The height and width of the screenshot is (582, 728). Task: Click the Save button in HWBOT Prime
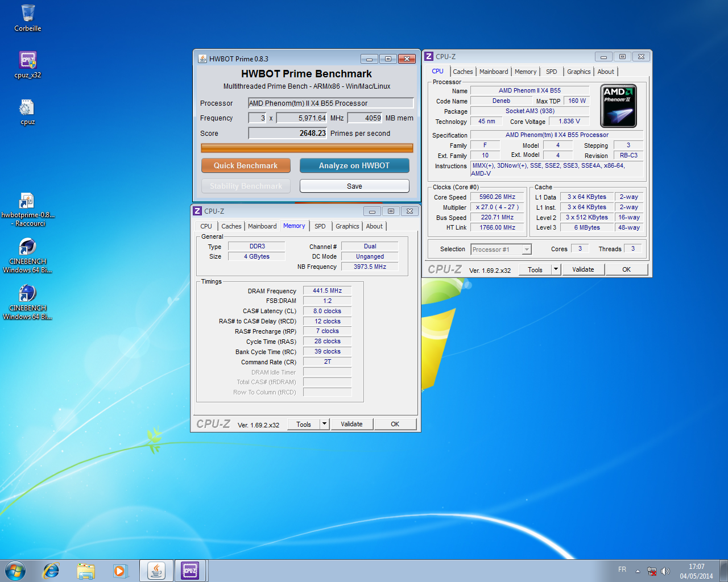[x=354, y=186]
